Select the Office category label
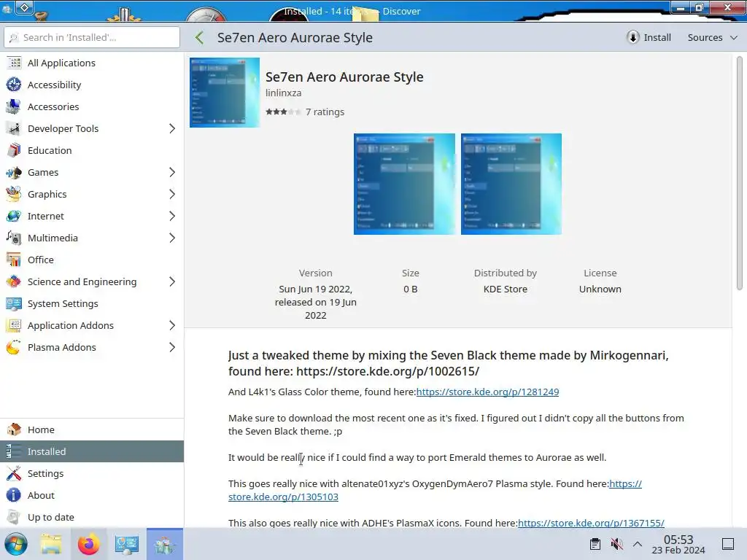The height and width of the screenshot is (560, 747). 41,260
